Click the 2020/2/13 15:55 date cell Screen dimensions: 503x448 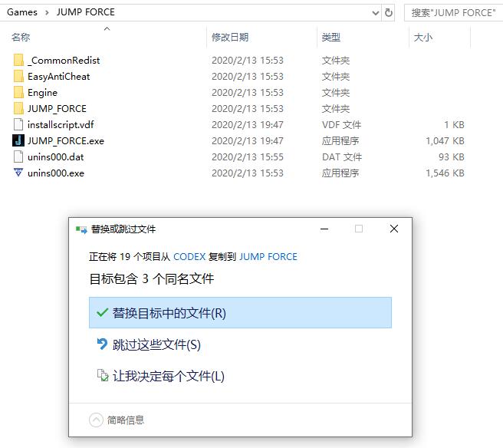(x=248, y=157)
